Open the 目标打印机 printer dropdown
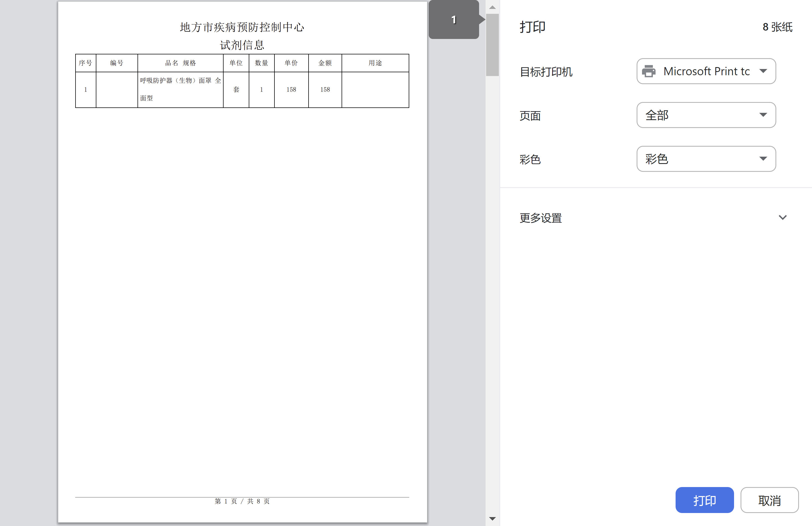Image resolution: width=812 pixels, height=526 pixels. (706, 71)
